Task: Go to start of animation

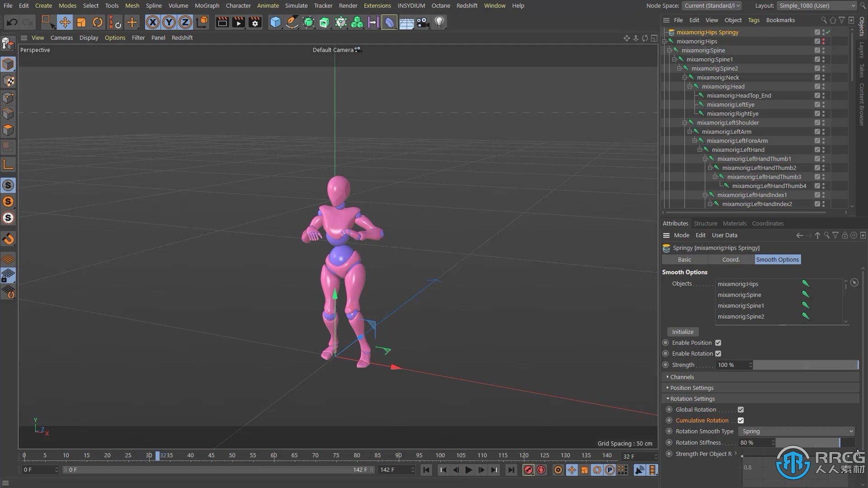Action: (x=426, y=470)
